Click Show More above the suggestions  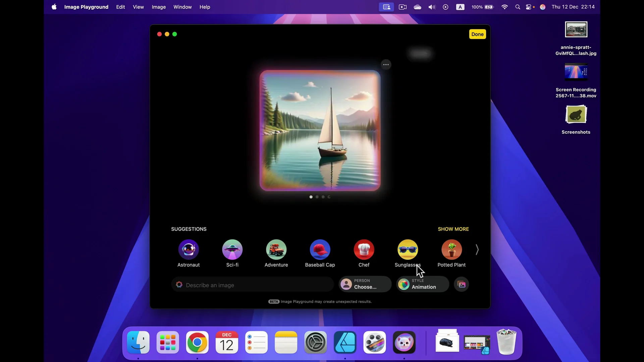click(x=453, y=229)
